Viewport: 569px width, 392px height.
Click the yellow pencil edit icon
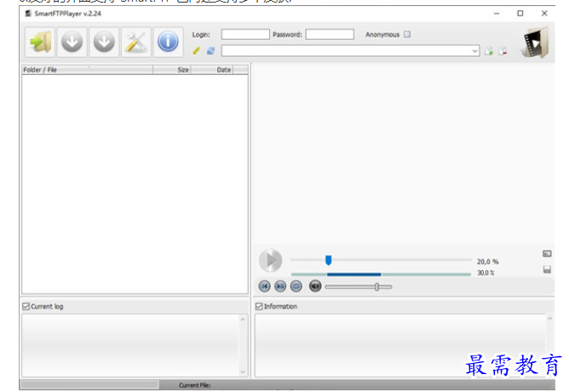coord(196,51)
